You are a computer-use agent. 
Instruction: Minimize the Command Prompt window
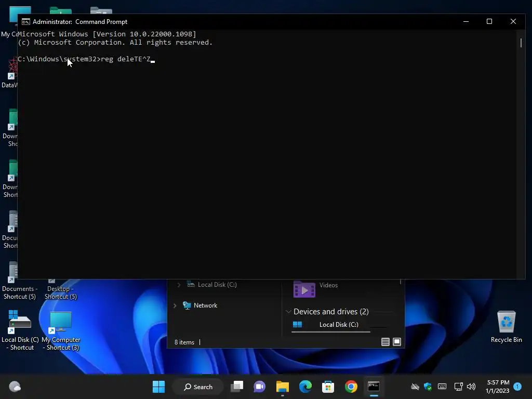coord(466,21)
